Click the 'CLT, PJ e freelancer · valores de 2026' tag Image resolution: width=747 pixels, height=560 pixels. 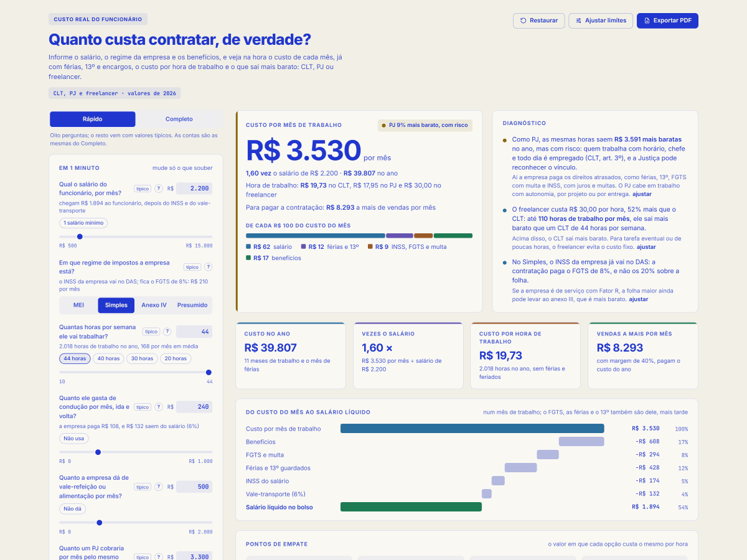(x=115, y=93)
